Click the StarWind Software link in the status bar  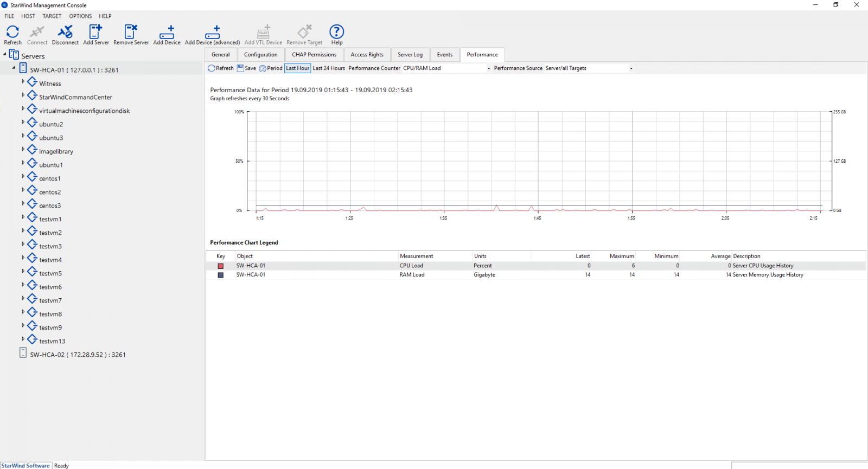25,466
